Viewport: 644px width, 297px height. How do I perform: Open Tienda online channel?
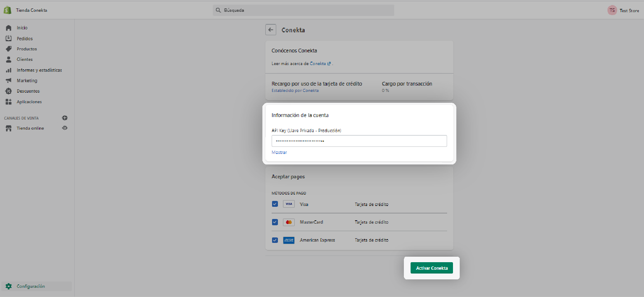point(30,128)
